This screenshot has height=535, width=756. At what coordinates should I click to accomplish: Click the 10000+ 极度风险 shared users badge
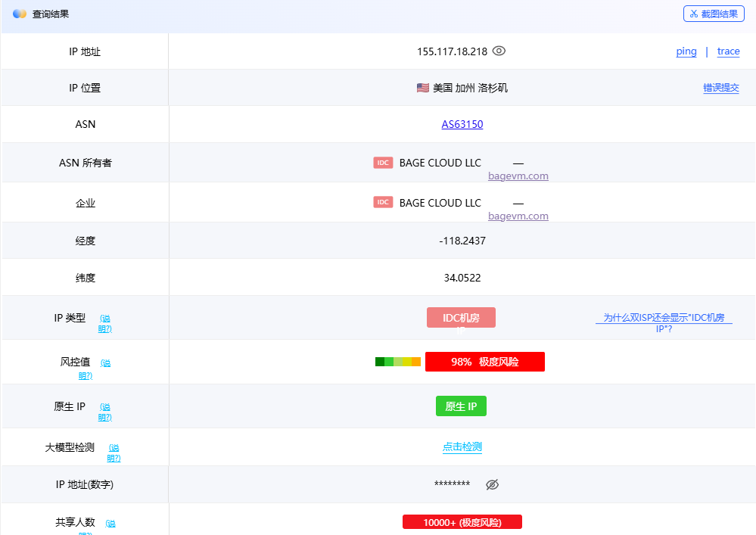point(462,522)
